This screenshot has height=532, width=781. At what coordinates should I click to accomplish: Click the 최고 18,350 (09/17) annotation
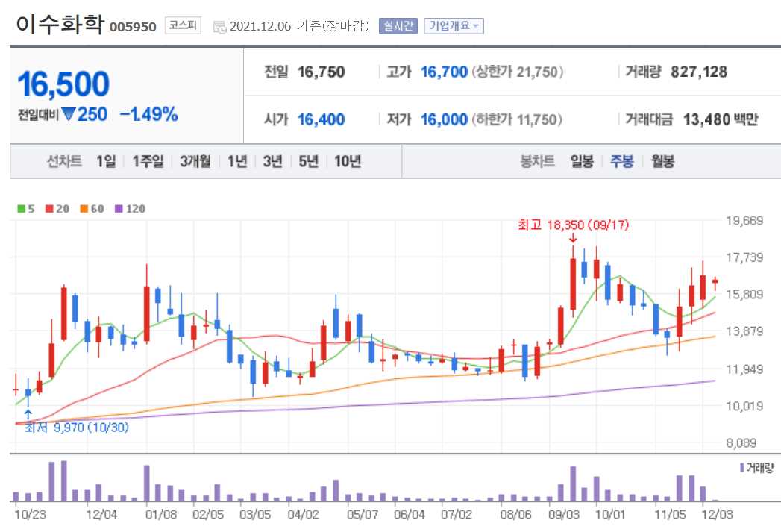574,225
